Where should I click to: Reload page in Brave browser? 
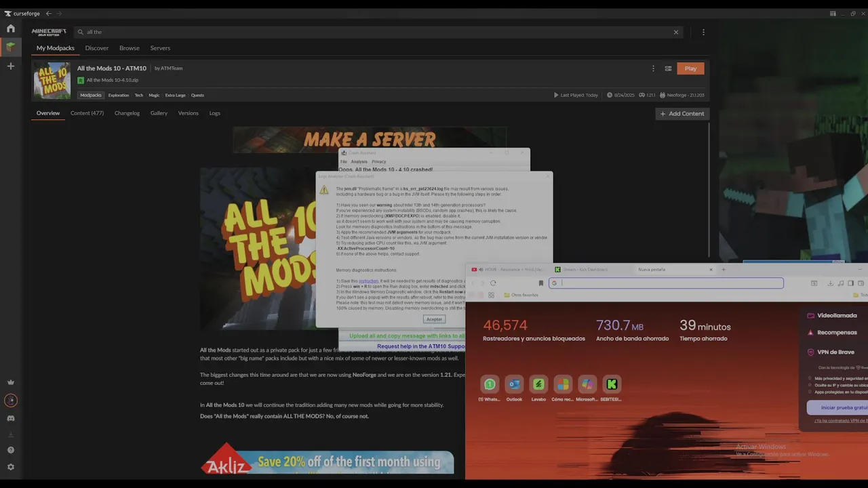(x=493, y=283)
